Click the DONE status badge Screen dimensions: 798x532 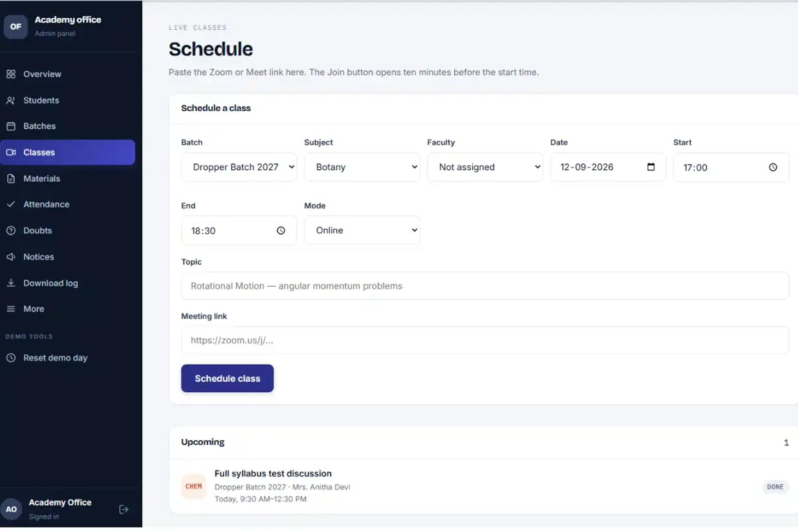[x=775, y=487]
